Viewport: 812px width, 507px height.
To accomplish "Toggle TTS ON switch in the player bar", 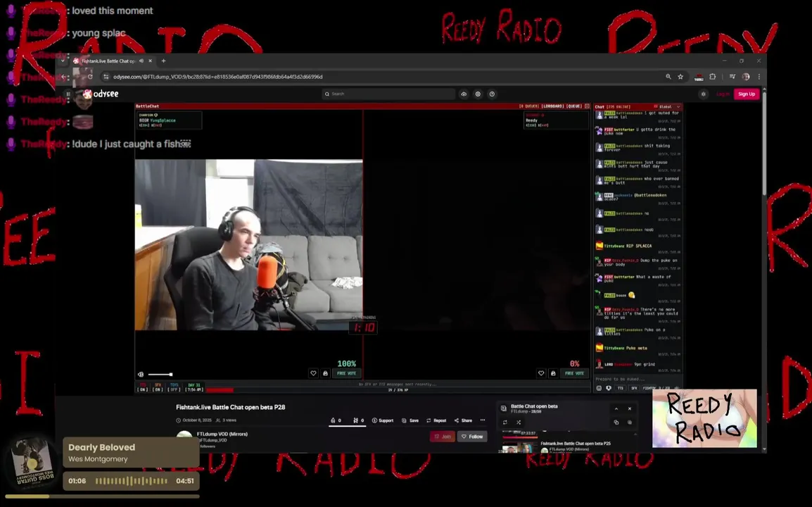I will coord(143,387).
